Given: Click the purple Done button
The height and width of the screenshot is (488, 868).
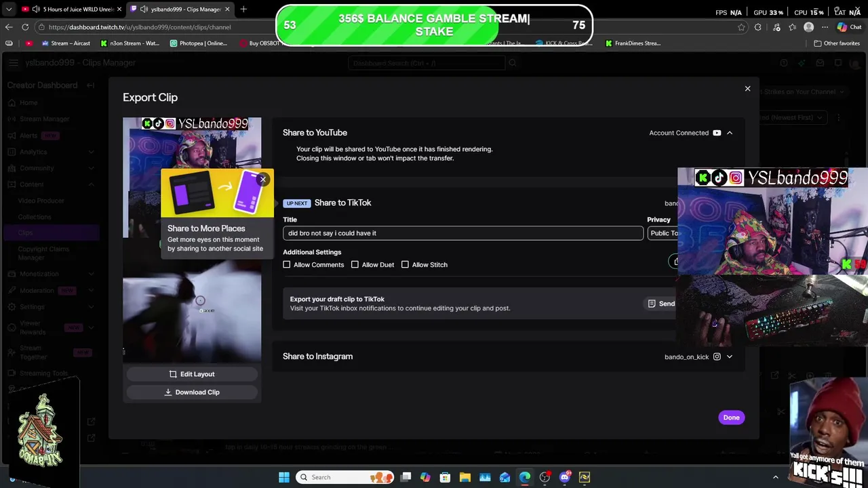Looking at the screenshot, I should click(731, 418).
